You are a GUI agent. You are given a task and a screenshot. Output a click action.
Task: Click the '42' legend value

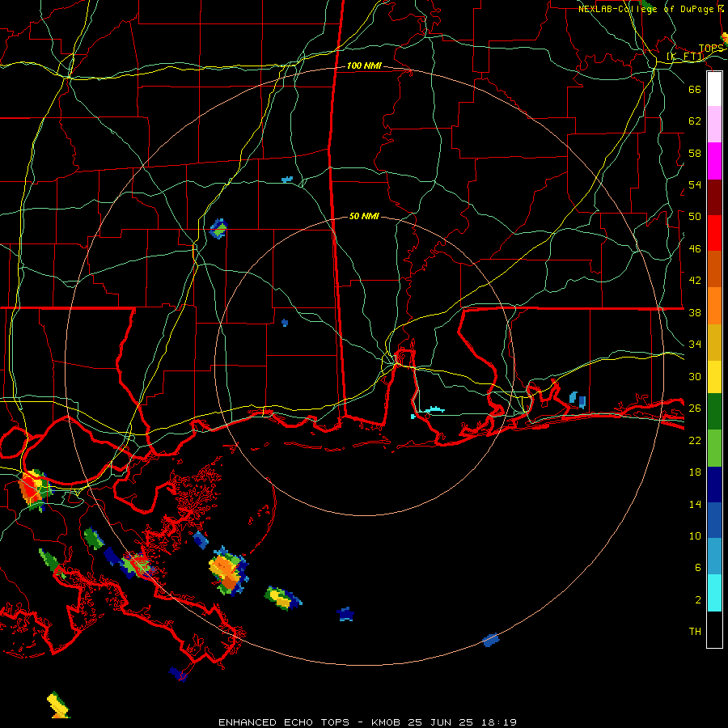695,280
